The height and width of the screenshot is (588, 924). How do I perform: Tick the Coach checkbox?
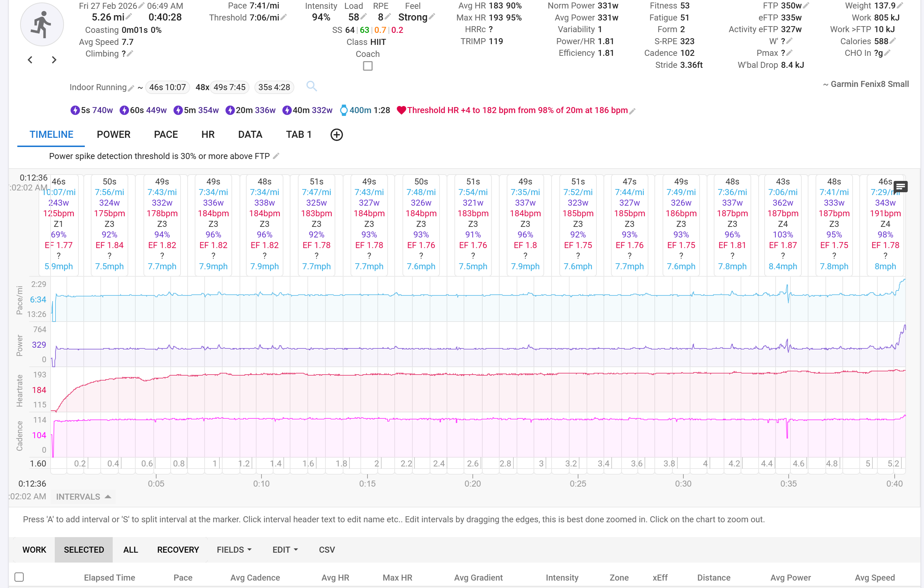point(367,66)
